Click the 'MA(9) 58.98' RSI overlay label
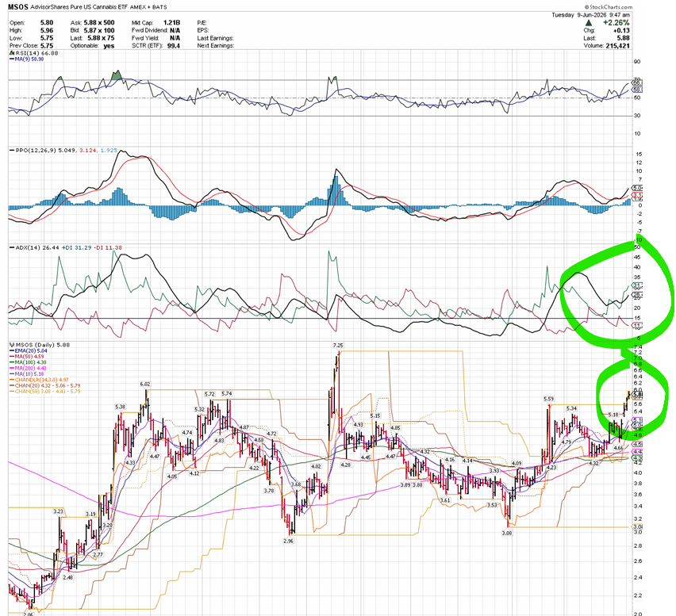Image resolution: width=676 pixels, height=616 pixels. pos(29,59)
